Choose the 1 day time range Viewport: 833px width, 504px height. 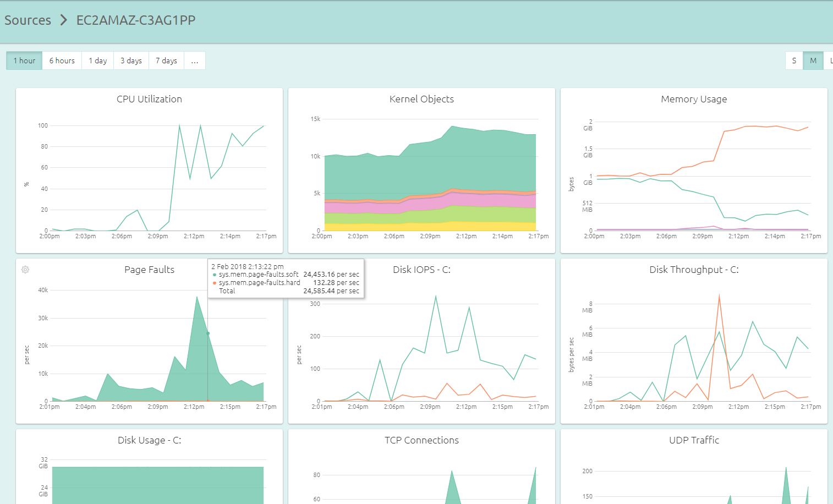[98, 61]
